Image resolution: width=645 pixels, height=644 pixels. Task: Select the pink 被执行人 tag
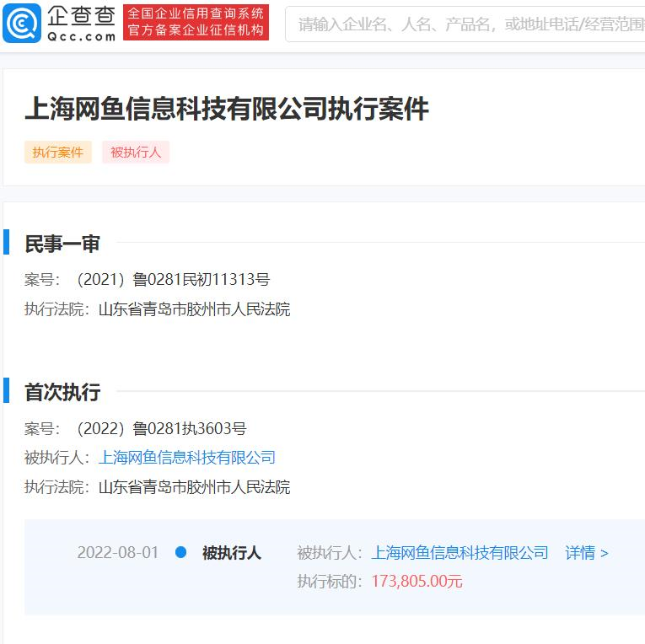[136, 153]
